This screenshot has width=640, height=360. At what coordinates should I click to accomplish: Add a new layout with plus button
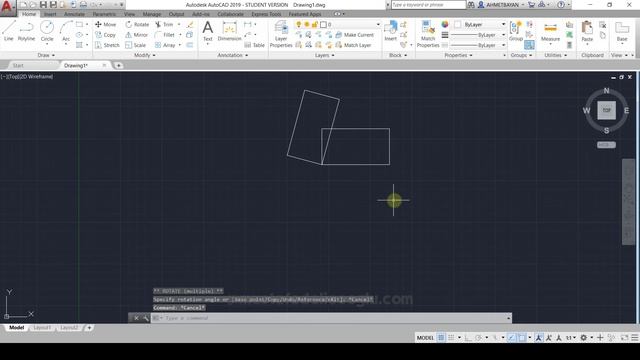coord(89,327)
